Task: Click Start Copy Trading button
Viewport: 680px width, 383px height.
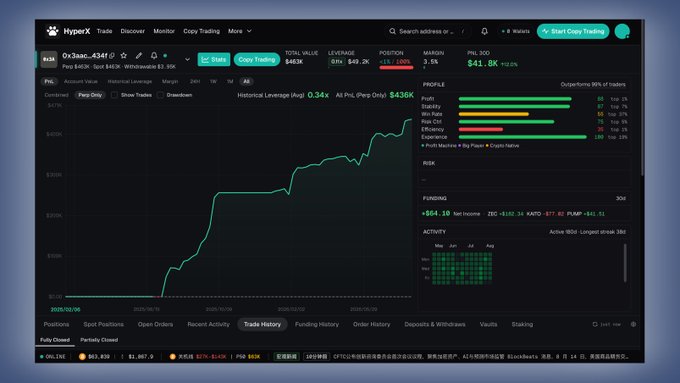Action: [x=573, y=31]
